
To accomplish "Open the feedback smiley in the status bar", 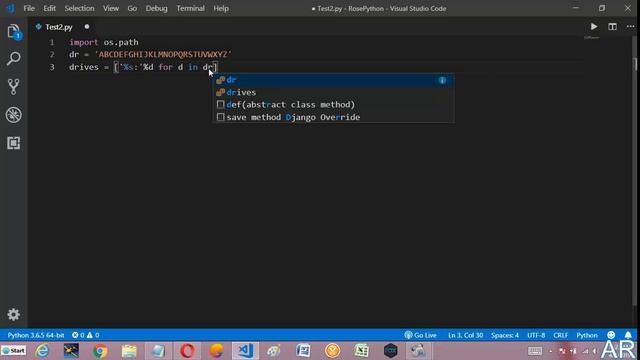I will click(x=611, y=335).
